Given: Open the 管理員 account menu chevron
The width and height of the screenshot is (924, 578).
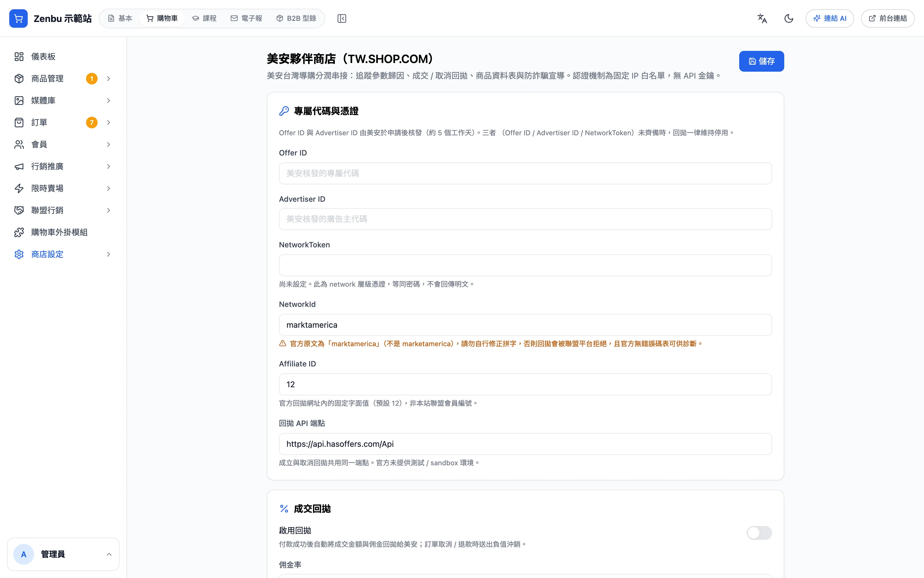Looking at the screenshot, I should click(109, 554).
